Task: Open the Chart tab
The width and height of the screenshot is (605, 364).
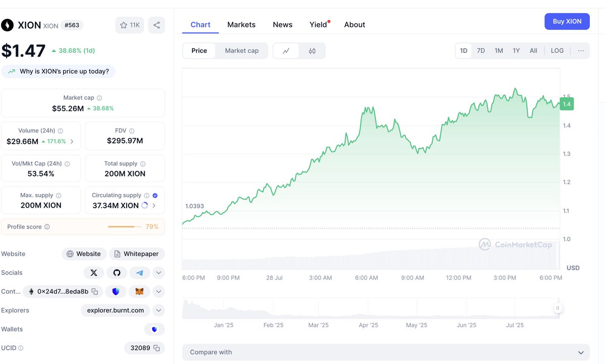Action: pyautogui.click(x=200, y=25)
